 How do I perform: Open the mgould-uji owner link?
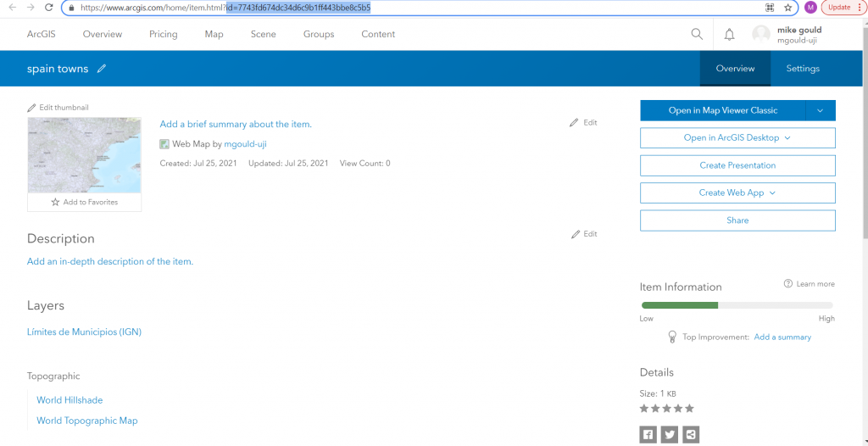(x=245, y=144)
